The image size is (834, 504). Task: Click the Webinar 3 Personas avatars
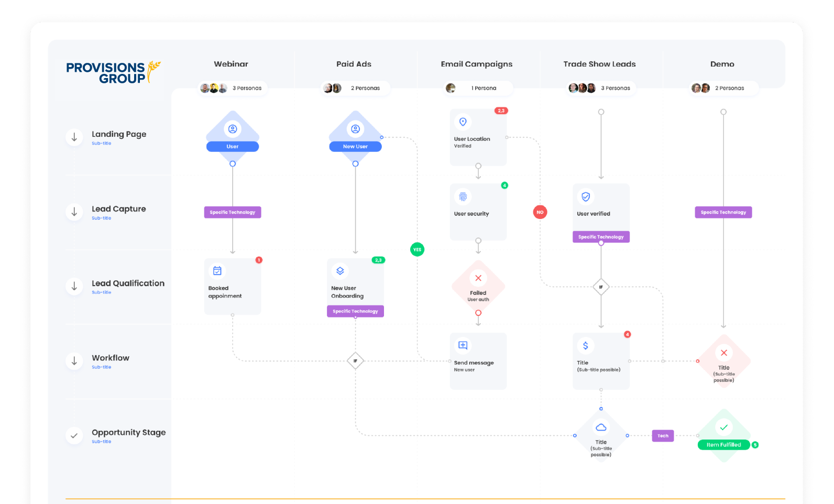[214, 88]
